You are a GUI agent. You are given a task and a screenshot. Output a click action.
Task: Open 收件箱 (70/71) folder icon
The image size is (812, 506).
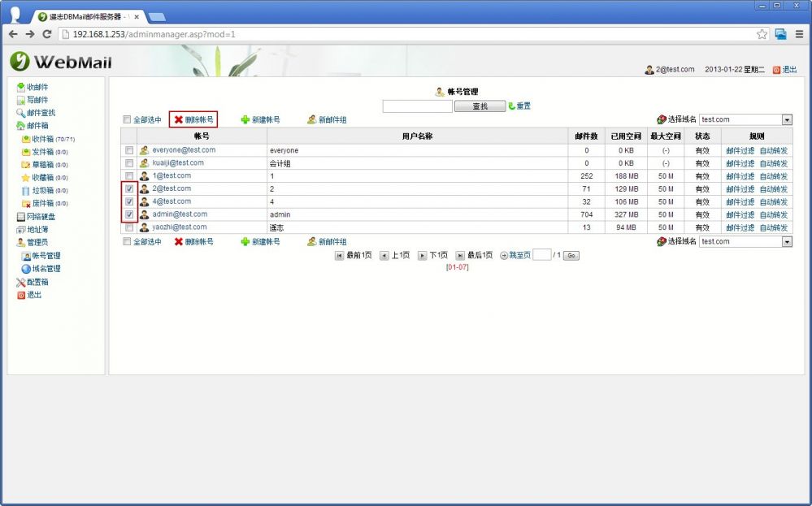pyautogui.click(x=26, y=139)
